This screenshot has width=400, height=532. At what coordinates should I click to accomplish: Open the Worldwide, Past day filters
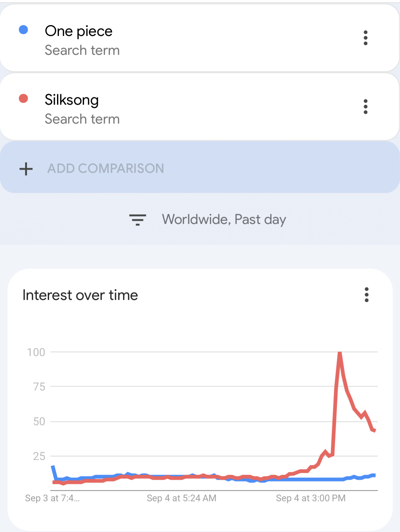coord(224,219)
